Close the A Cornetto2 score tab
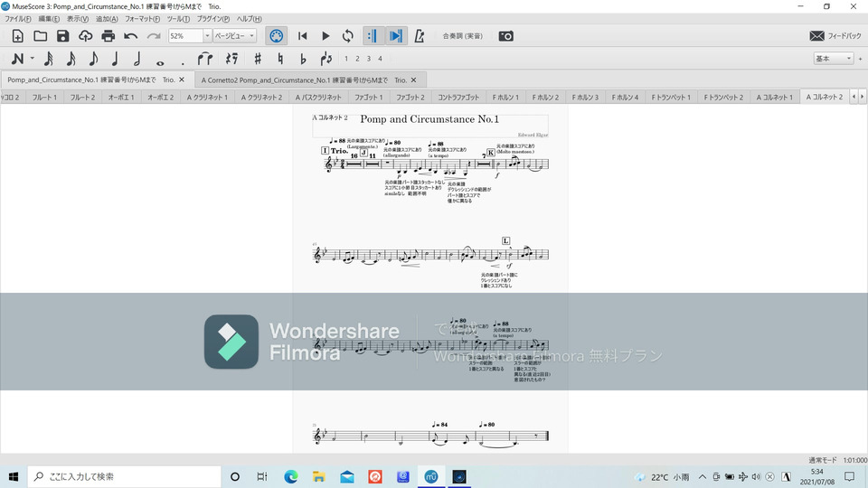This screenshot has height=488, width=868. point(413,80)
